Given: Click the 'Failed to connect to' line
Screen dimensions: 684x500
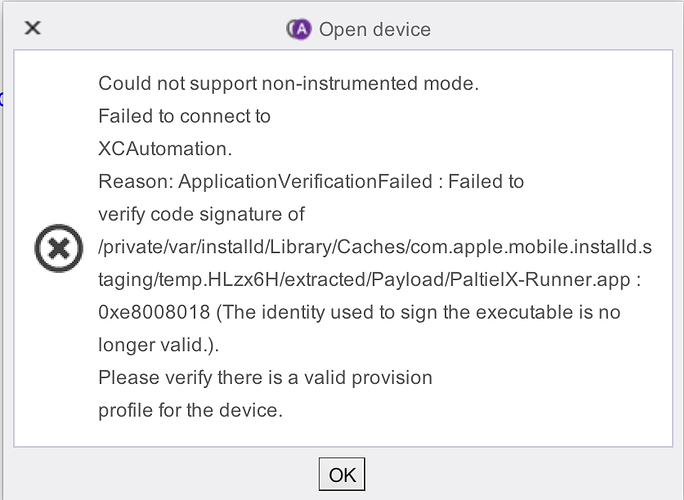Looking at the screenshot, I should coord(184,117).
